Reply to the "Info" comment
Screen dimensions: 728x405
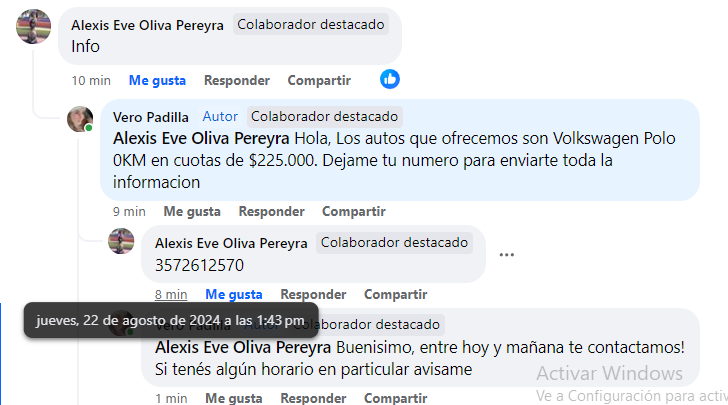click(x=237, y=80)
